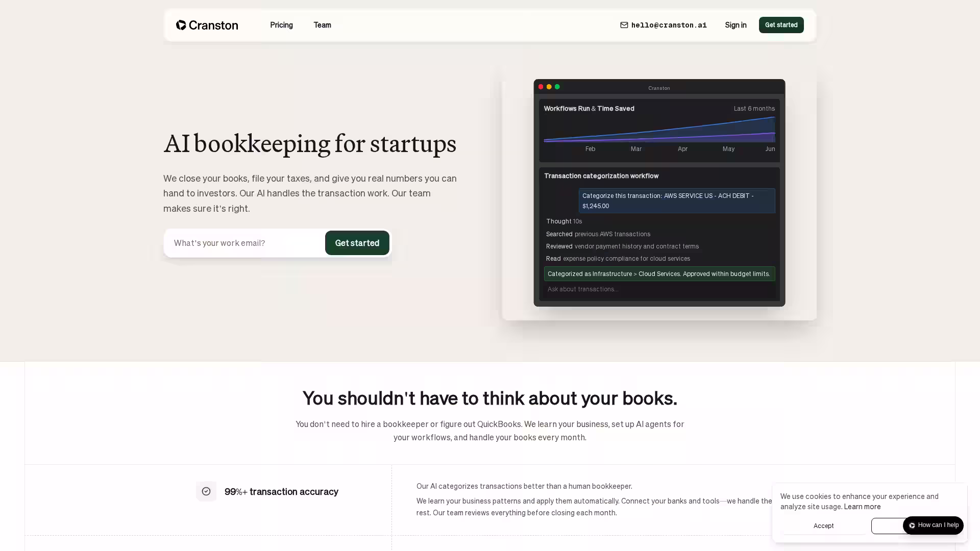Click the hello@cranston.ai email link

[669, 25]
